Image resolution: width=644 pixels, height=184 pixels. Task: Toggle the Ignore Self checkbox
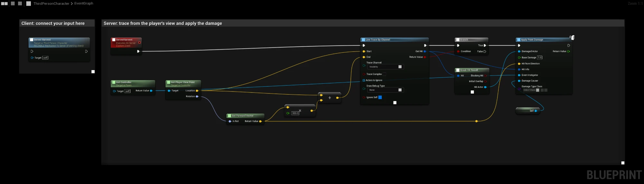(x=380, y=97)
